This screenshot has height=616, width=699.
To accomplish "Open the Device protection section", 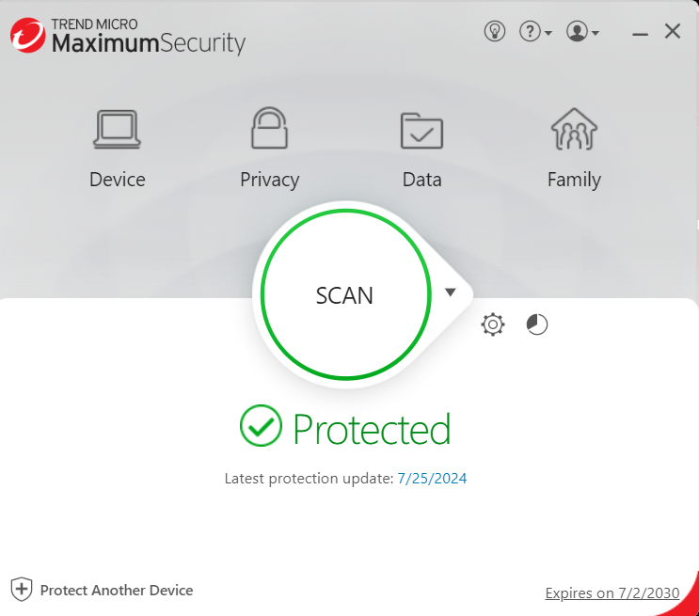I will [x=117, y=131].
